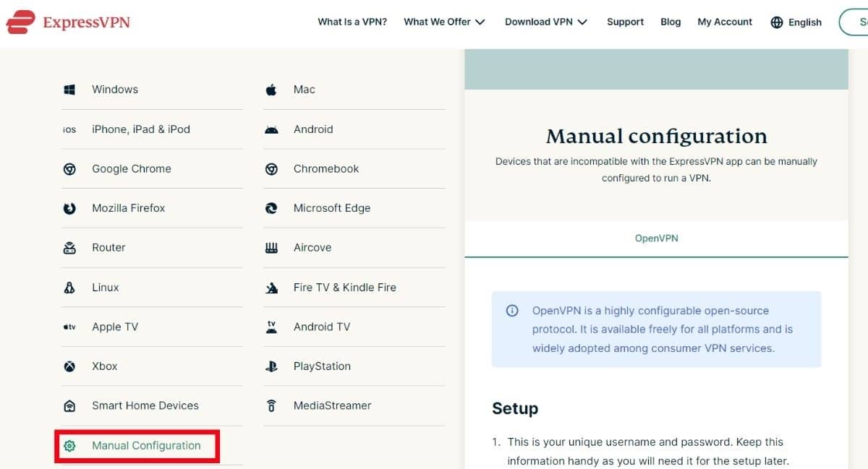Click the OpenVPN description note text
This screenshot has height=469, width=868.
[x=663, y=330]
